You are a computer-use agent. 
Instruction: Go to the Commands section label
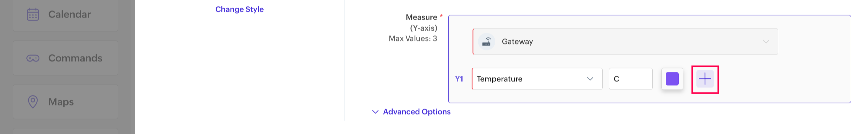pyautogui.click(x=75, y=58)
